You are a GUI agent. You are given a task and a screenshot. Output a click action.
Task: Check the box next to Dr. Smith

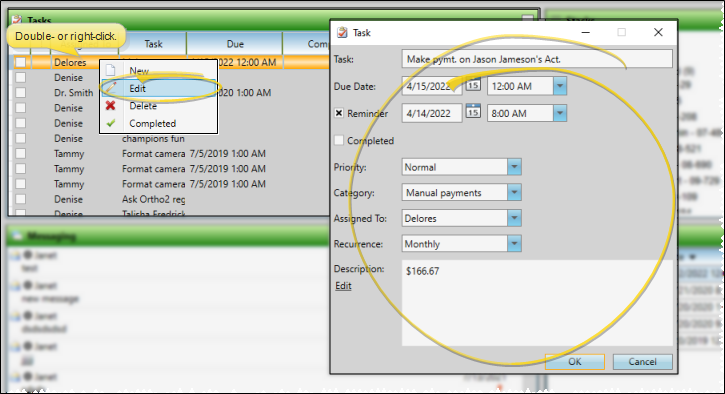[x=20, y=92]
